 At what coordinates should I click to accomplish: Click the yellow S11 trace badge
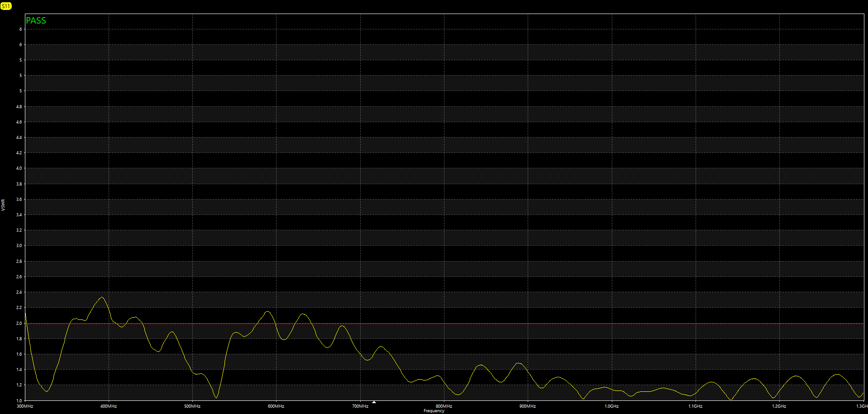coord(6,6)
